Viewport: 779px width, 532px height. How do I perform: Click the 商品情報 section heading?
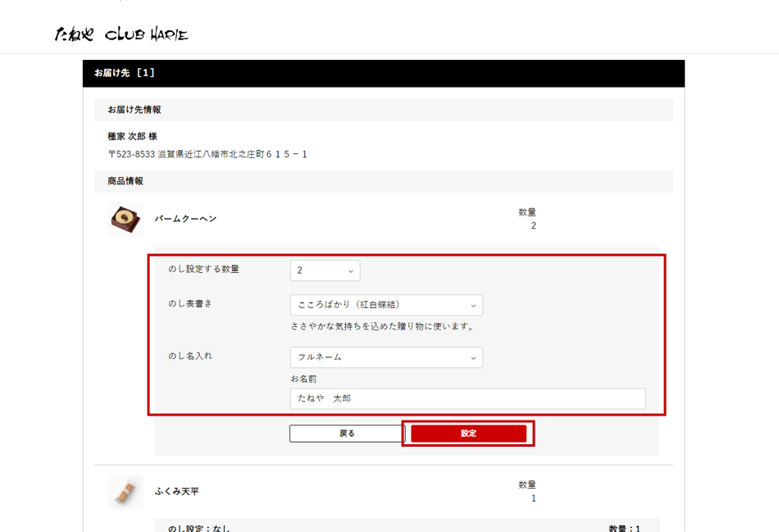point(384,181)
